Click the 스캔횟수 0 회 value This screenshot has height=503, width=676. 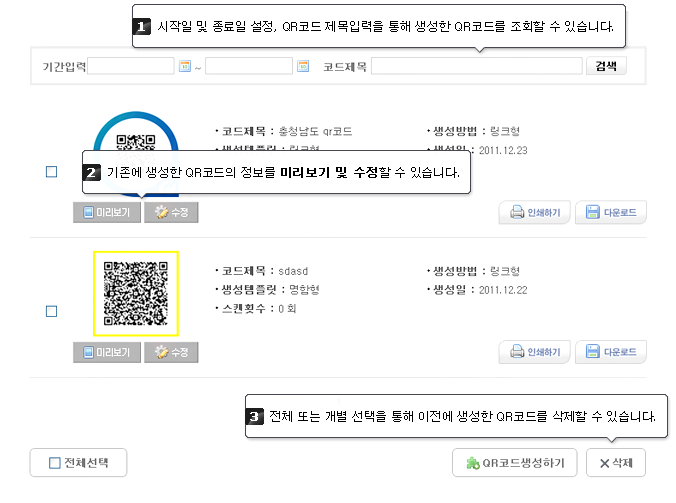tap(287, 309)
